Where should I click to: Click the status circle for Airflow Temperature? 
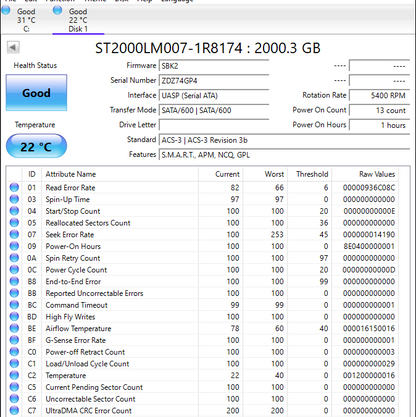pos(14,328)
